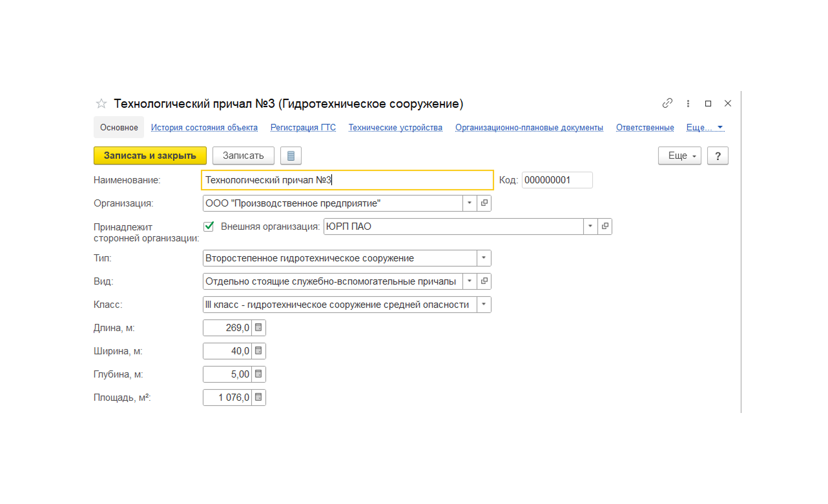Click the Длина value 269,0

click(227, 328)
